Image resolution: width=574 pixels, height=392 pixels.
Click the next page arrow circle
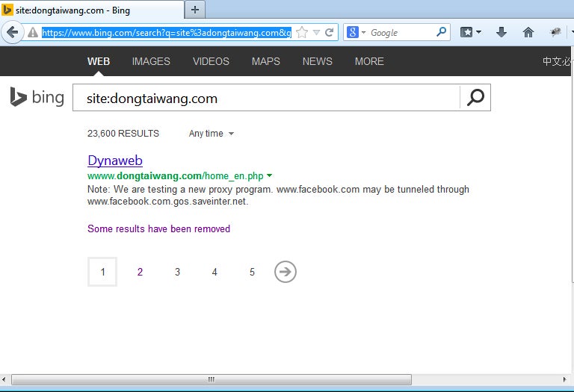pyautogui.click(x=286, y=272)
